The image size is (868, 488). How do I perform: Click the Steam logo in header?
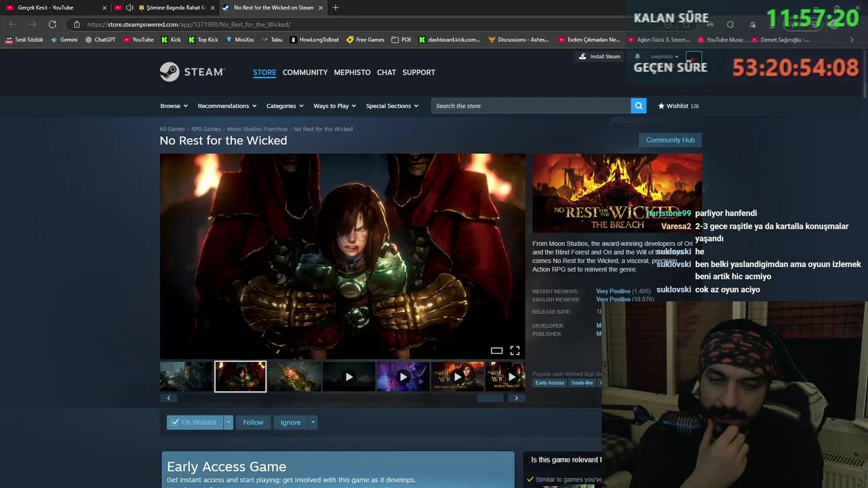[192, 72]
